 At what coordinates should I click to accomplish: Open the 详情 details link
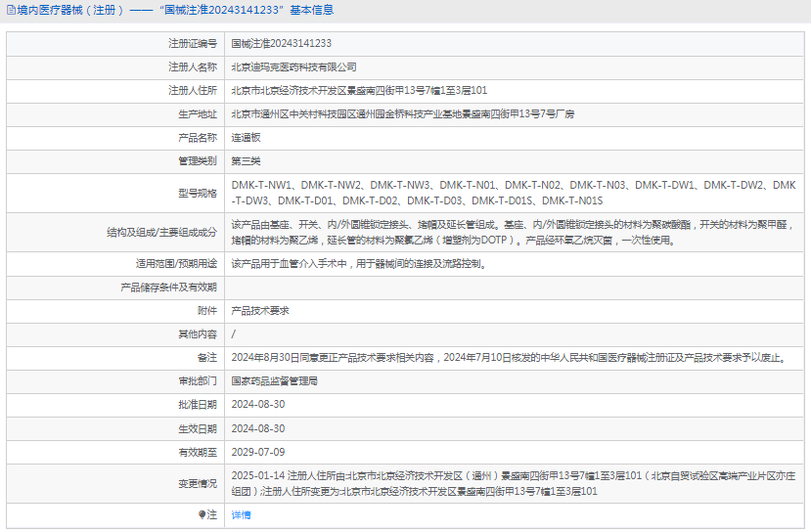[241, 514]
